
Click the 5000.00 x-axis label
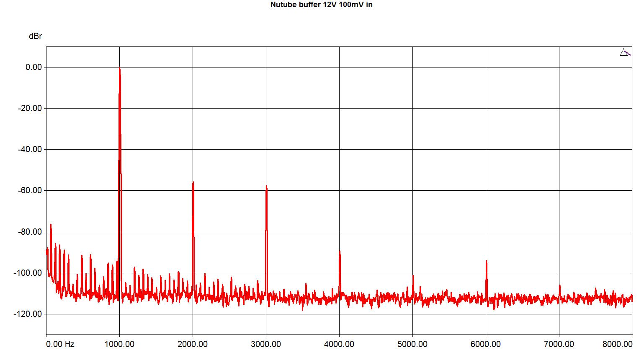tap(412, 344)
